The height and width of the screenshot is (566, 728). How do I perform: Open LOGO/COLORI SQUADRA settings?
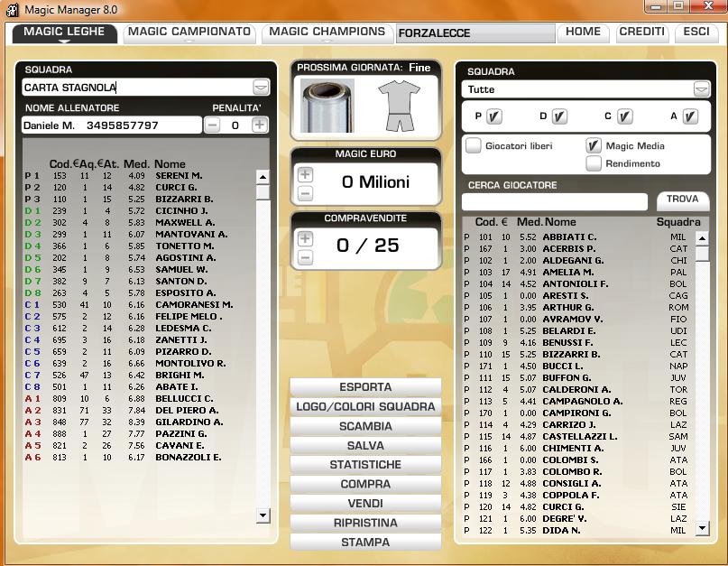[365, 406]
